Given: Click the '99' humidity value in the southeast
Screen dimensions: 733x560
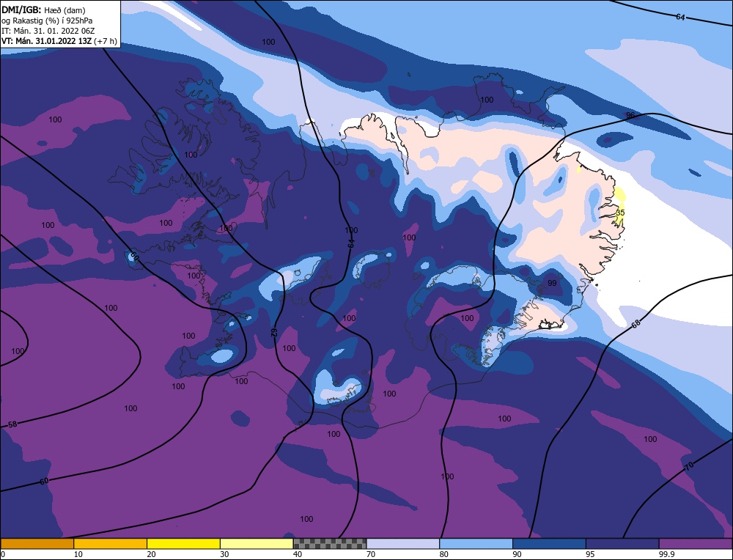Looking at the screenshot, I should tap(552, 283).
